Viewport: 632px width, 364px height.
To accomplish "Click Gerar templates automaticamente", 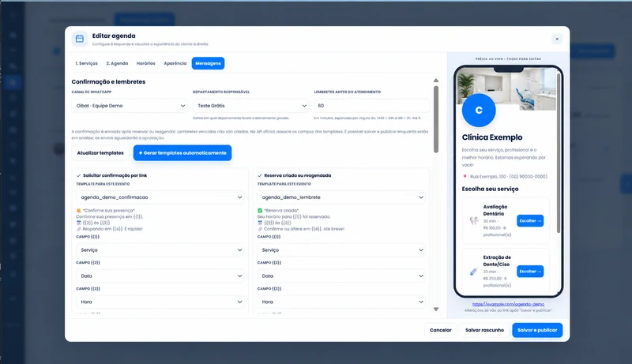I will pos(182,153).
